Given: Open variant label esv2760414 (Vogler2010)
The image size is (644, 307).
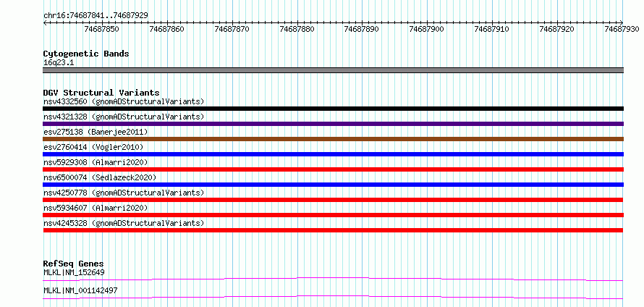Looking at the screenshot, I should (x=93, y=147).
